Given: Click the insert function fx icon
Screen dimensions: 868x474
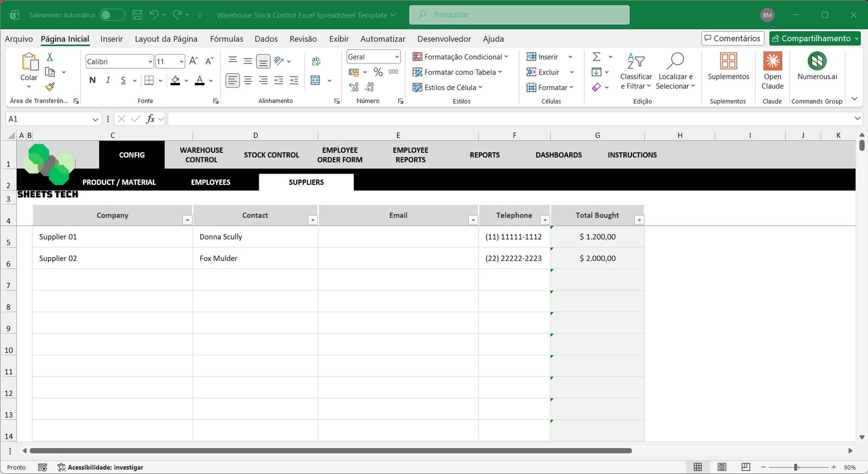Looking at the screenshot, I should click(150, 119).
